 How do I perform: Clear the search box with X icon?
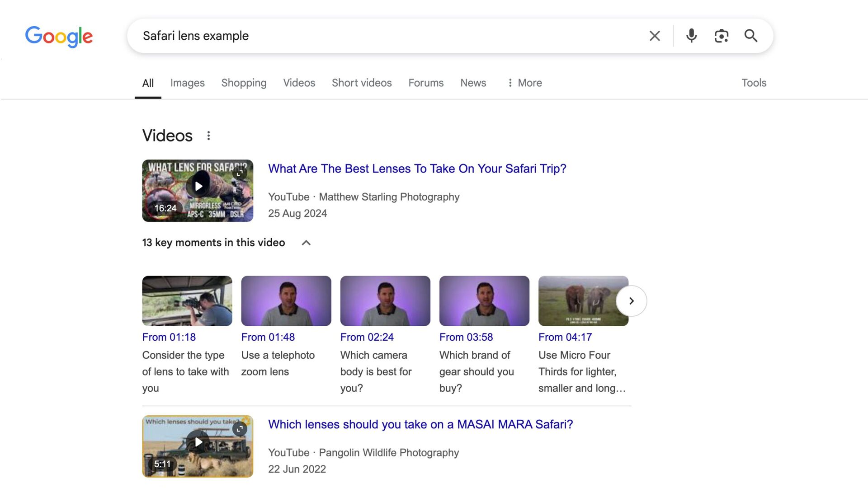(655, 36)
